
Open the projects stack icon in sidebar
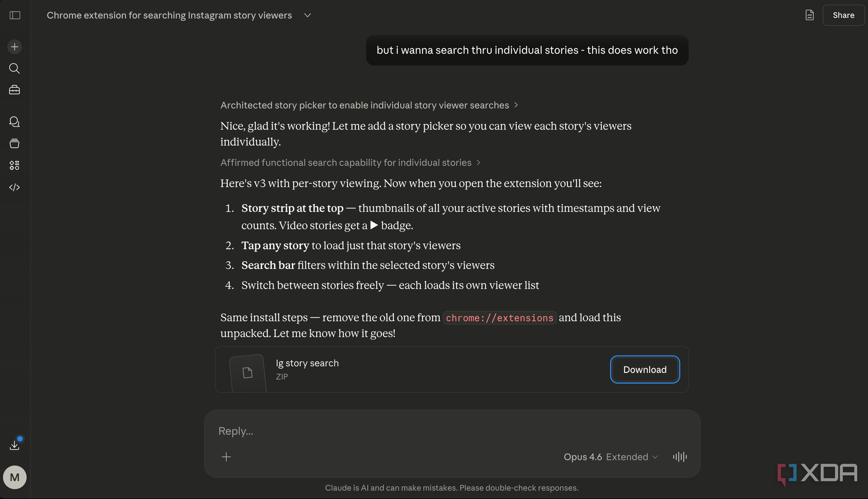[x=14, y=143]
